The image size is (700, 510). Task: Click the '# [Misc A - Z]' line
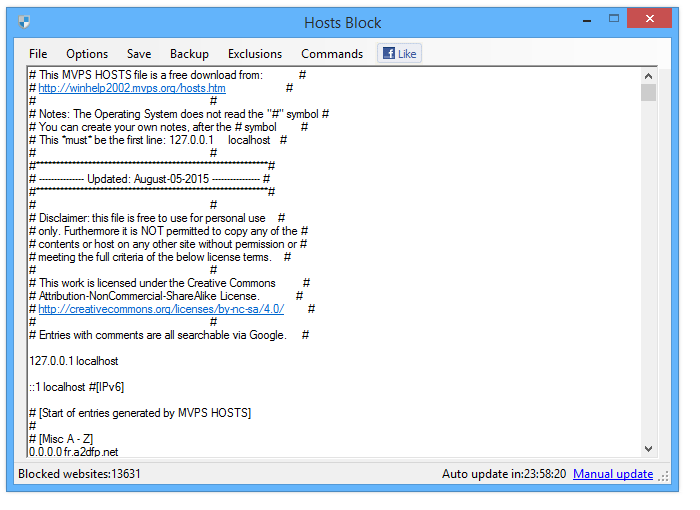coord(61,439)
